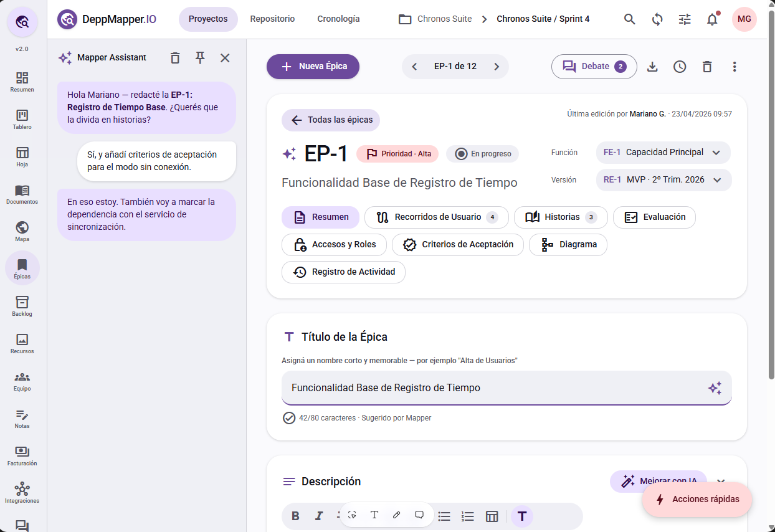The height and width of the screenshot is (532, 775).
Task: Insert numbered list in description
Action: pyautogui.click(x=468, y=516)
